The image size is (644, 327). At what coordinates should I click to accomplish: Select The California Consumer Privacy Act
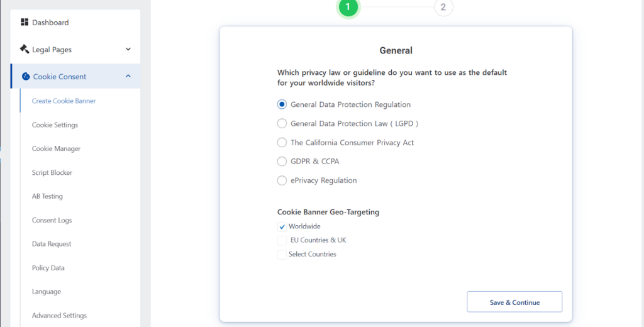coord(282,143)
